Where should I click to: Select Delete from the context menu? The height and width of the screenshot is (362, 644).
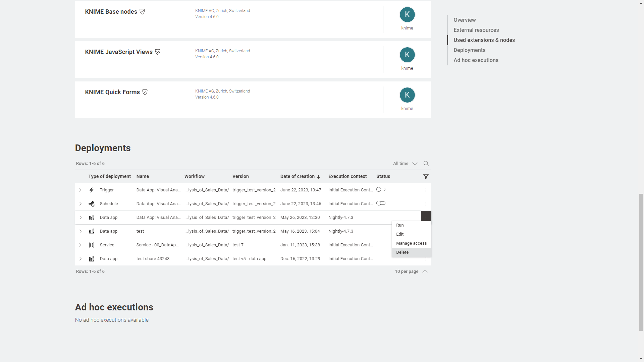point(402,252)
